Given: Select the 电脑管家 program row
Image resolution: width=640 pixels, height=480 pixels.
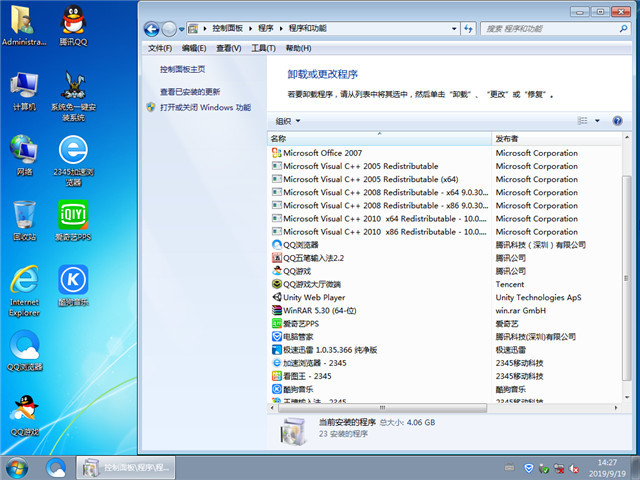Looking at the screenshot, I should (x=380, y=337).
